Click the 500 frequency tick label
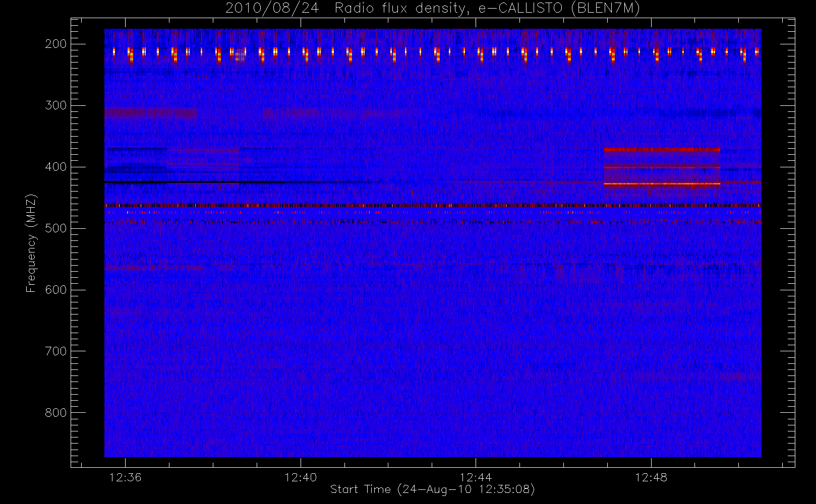 point(55,228)
